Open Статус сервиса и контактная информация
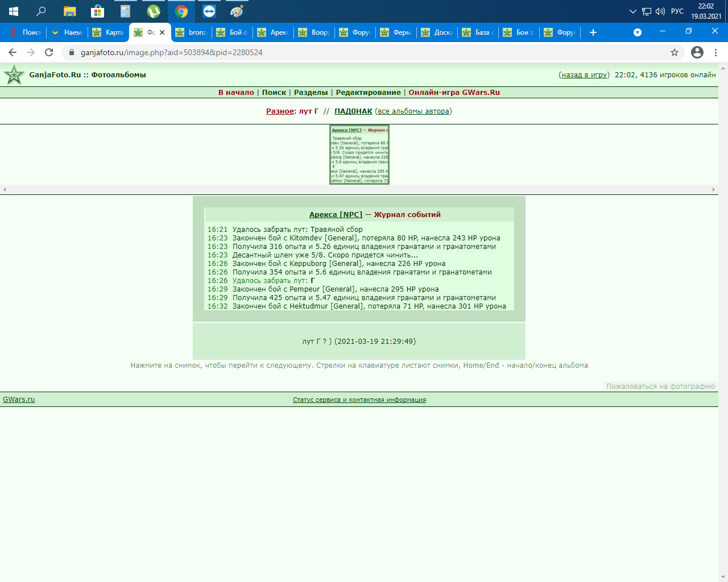728x582 pixels. (x=359, y=400)
